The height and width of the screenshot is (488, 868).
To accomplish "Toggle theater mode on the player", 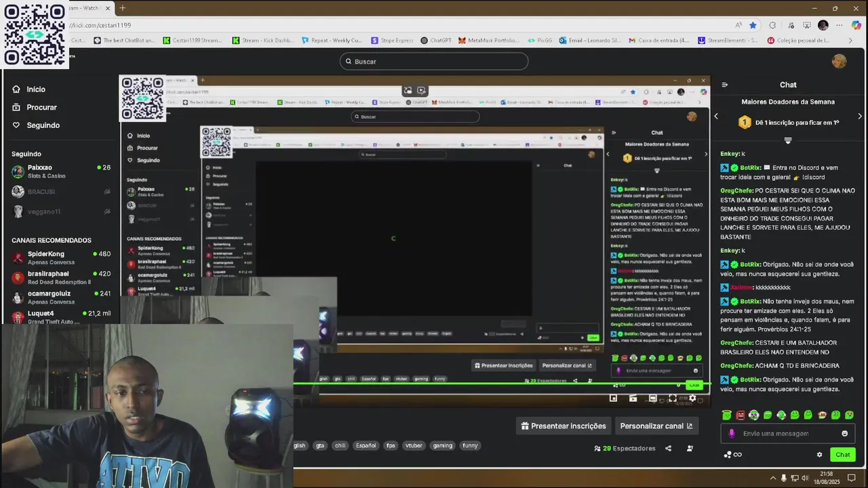I will (652, 399).
